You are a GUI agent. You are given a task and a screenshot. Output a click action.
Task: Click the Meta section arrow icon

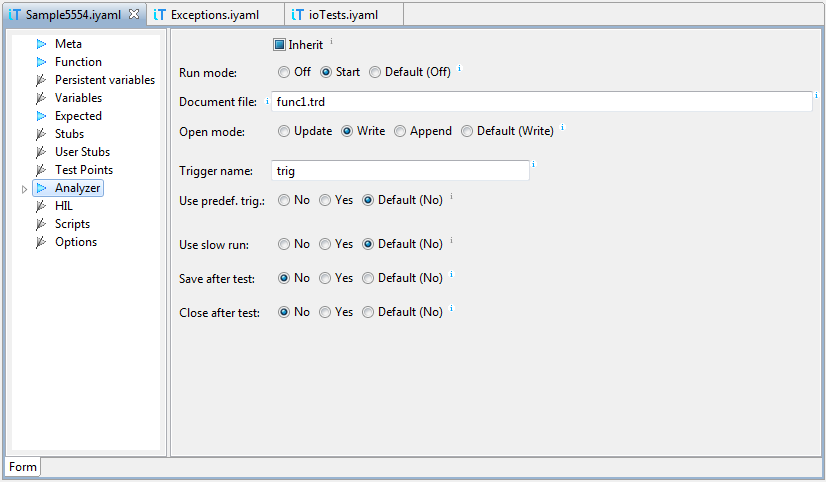click(41, 44)
